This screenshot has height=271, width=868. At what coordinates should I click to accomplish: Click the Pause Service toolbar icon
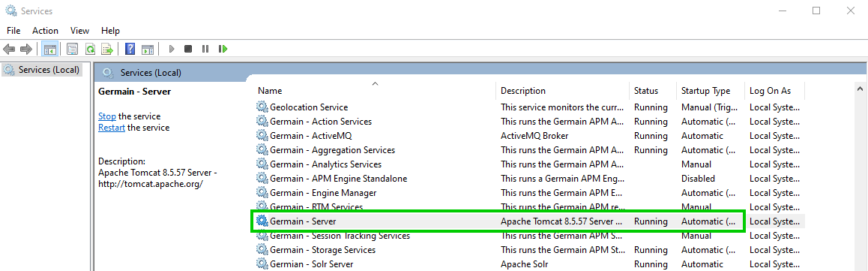point(205,50)
